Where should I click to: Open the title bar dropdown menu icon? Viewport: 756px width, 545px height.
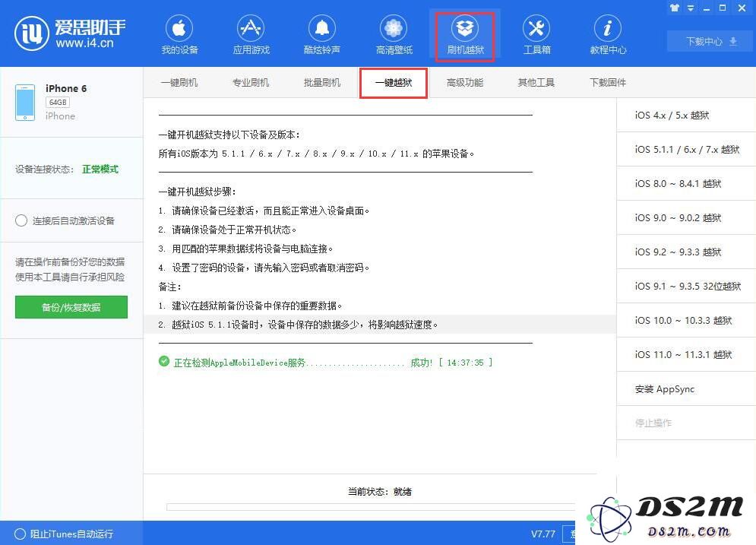point(691,8)
